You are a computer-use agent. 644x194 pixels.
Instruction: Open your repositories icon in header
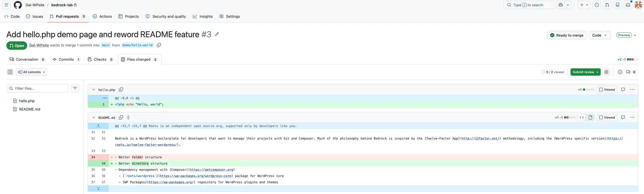pos(617,5)
